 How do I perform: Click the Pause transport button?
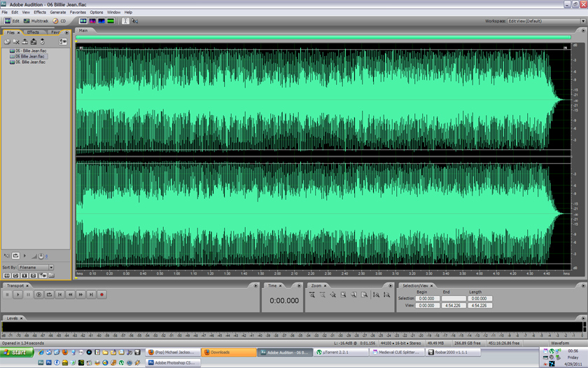pos(28,295)
